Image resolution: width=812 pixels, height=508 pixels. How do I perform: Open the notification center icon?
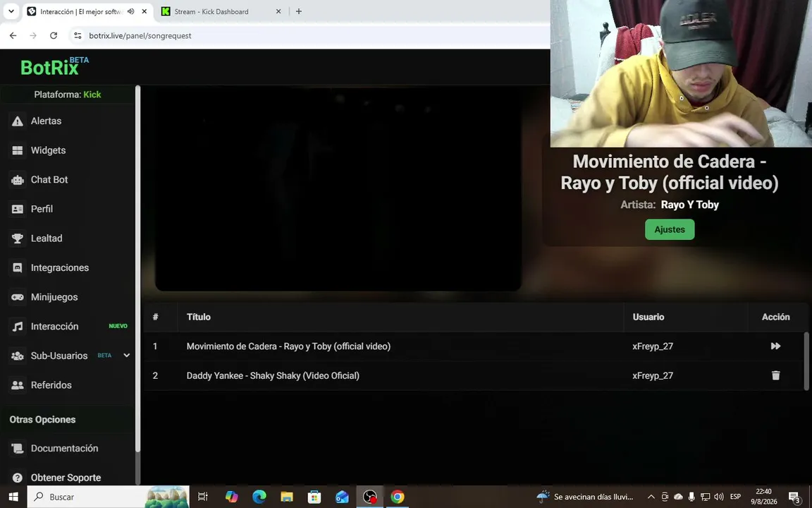pyautogui.click(x=795, y=497)
